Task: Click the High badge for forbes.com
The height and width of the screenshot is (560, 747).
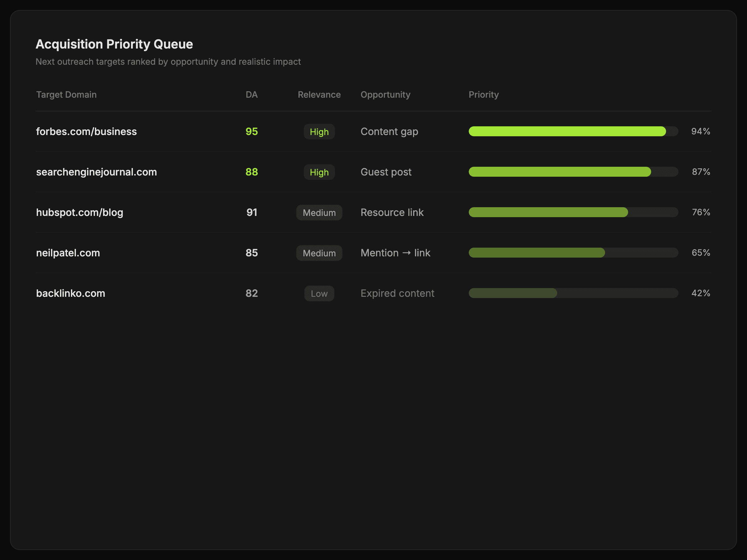Action: tap(319, 132)
